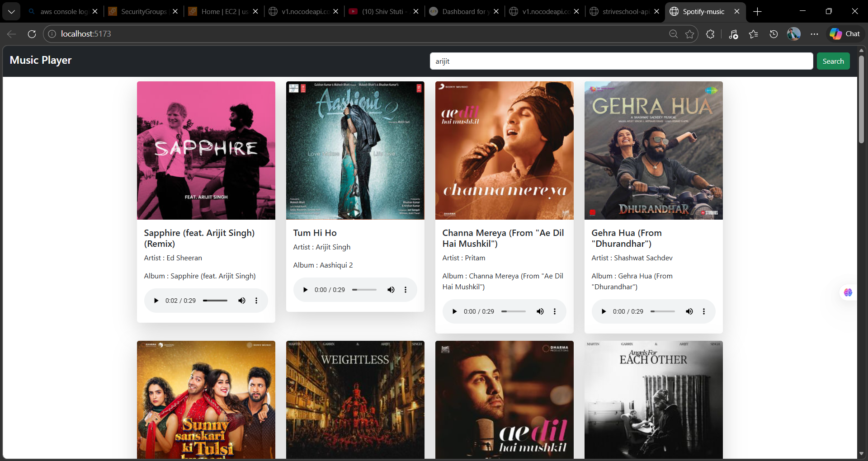Viewport: 868px width, 461px height.
Task: Mute Channa Mereya's volume
Action: [540, 311]
